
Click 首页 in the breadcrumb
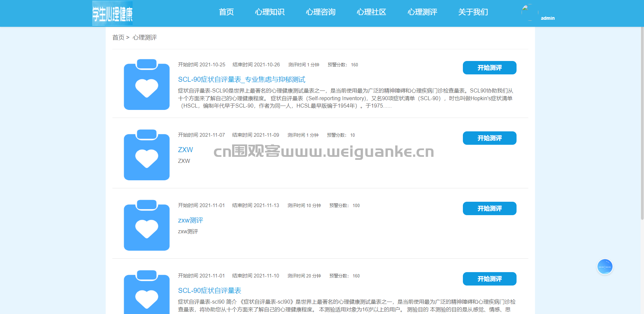118,38
